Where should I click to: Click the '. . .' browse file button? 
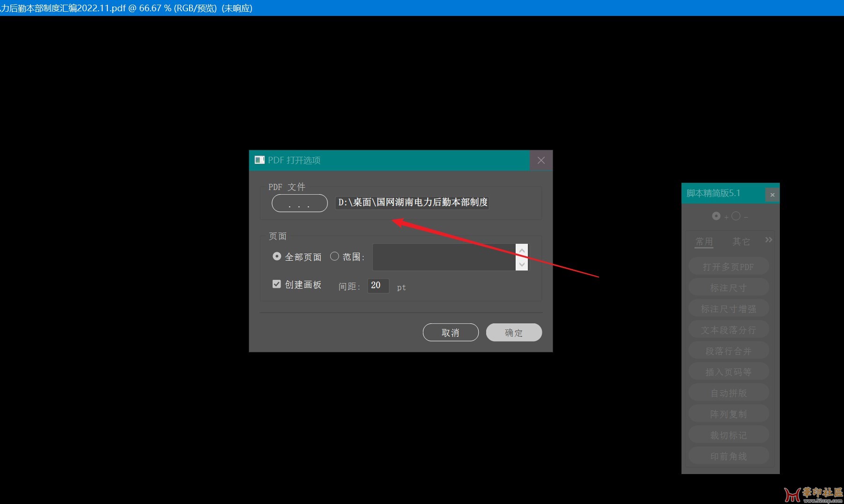299,203
